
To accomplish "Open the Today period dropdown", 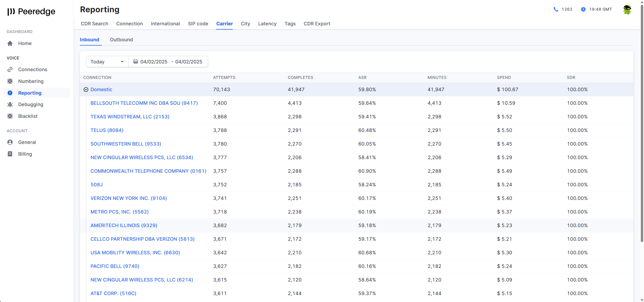I will click(x=107, y=62).
